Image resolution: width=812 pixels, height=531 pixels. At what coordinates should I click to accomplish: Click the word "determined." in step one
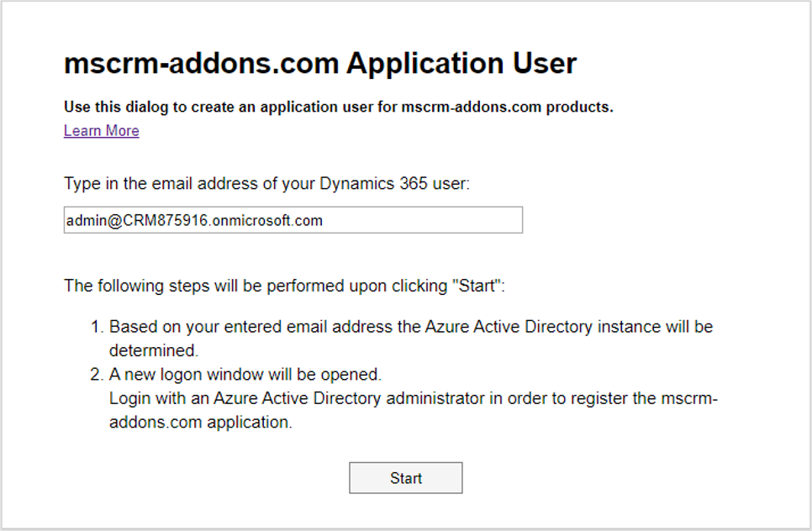(154, 350)
